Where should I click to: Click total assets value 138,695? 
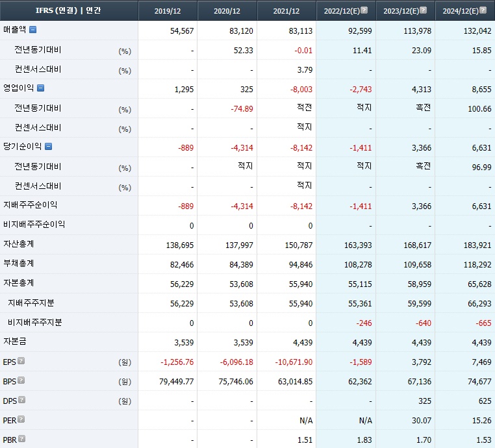180,245
